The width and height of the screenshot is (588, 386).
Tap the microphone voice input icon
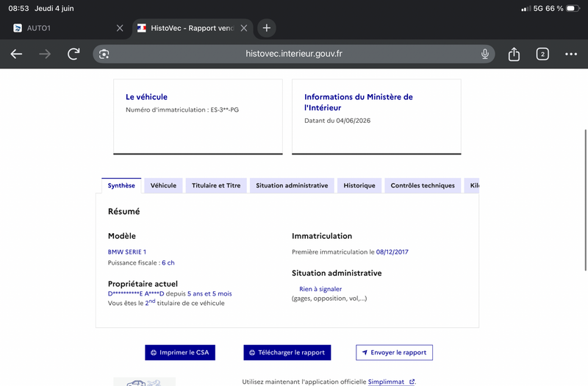click(485, 54)
